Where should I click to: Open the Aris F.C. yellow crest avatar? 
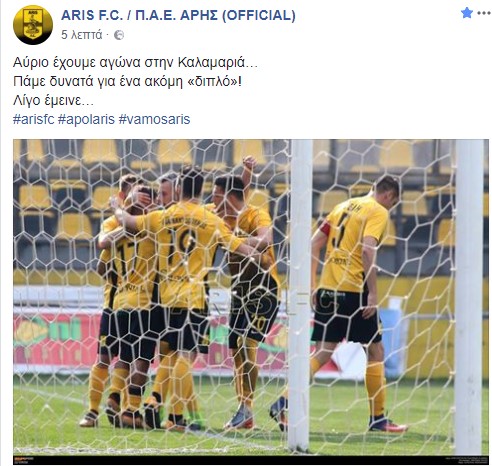coord(33,25)
